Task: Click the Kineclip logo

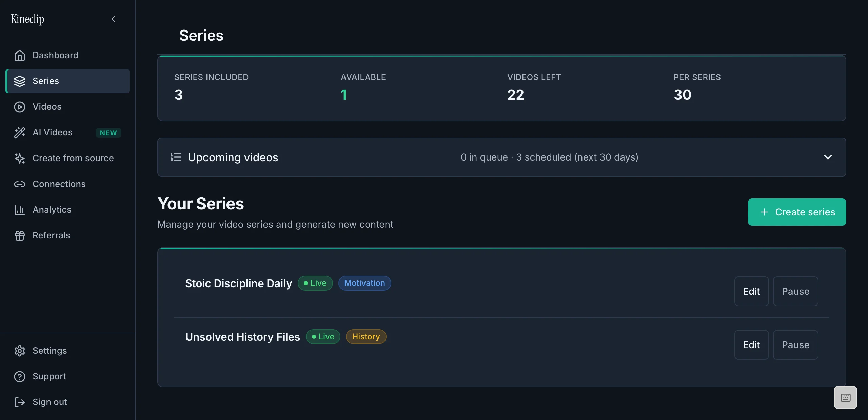Action: click(x=27, y=19)
